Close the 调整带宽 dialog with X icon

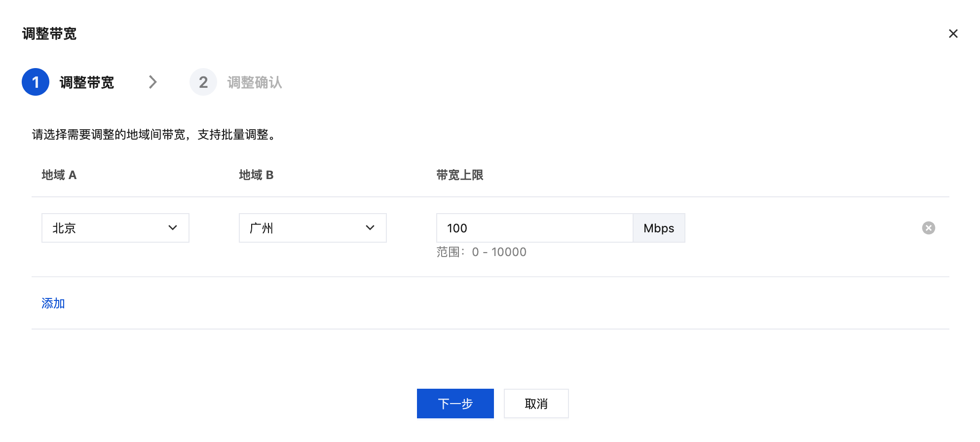click(x=953, y=34)
